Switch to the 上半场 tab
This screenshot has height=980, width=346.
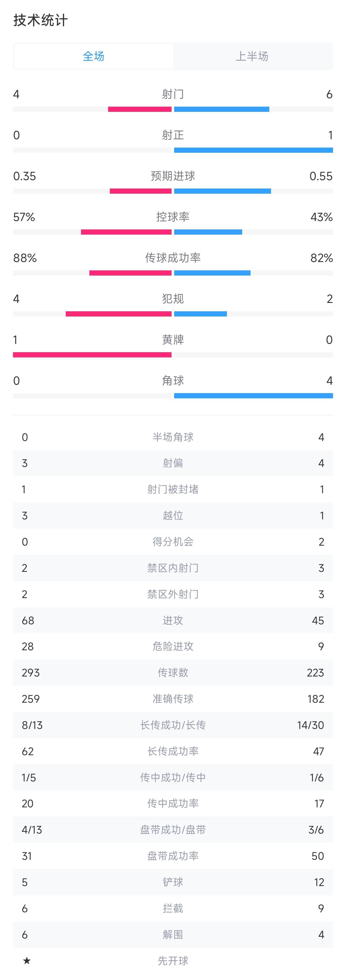pos(252,56)
